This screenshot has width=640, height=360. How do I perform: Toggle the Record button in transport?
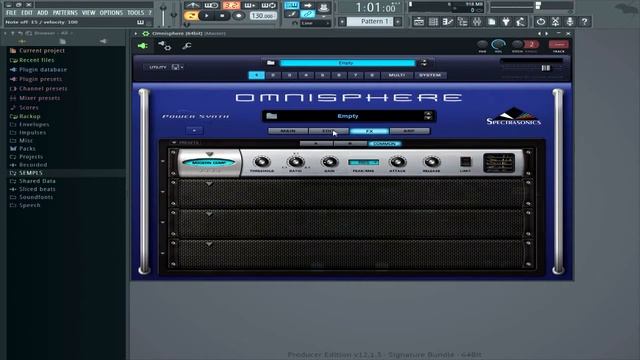pyautogui.click(x=238, y=16)
